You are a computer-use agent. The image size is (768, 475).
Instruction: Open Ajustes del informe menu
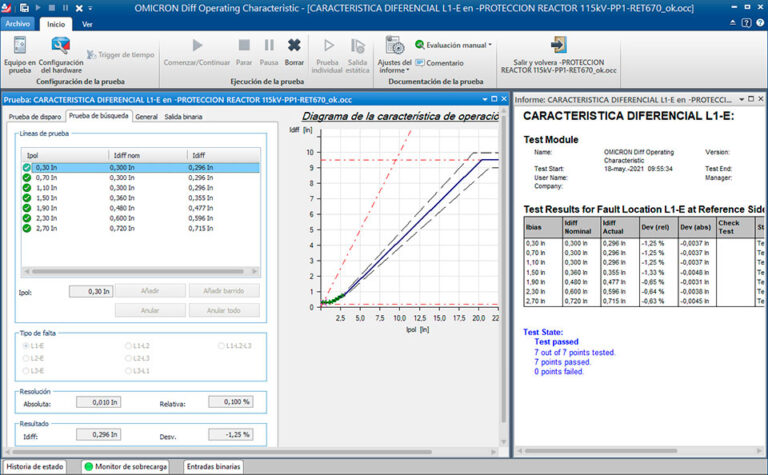click(x=394, y=56)
